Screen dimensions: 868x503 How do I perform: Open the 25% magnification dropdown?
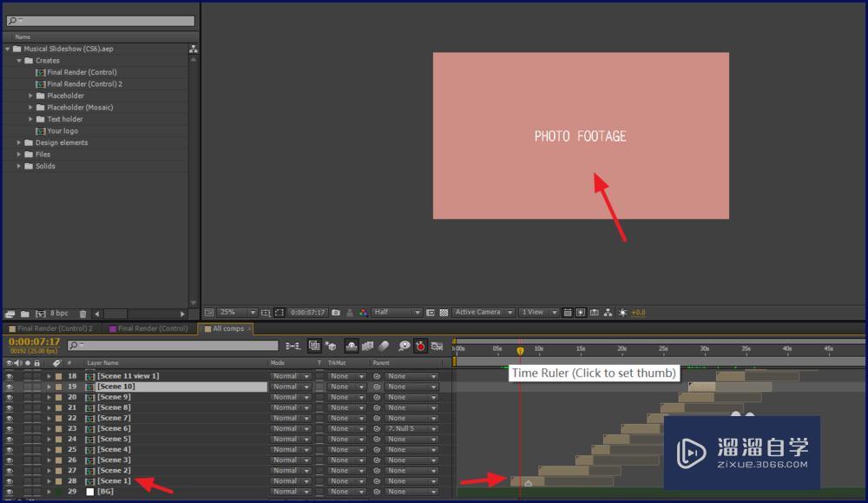click(x=238, y=313)
